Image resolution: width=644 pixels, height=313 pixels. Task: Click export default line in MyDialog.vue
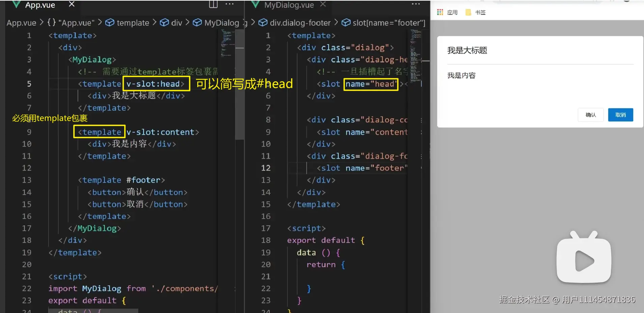pyautogui.click(x=326, y=240)
